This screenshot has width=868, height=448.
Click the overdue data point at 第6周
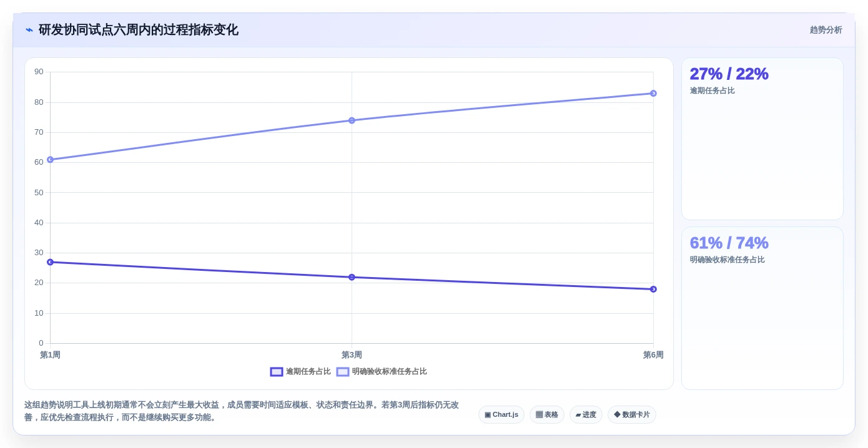653,290
